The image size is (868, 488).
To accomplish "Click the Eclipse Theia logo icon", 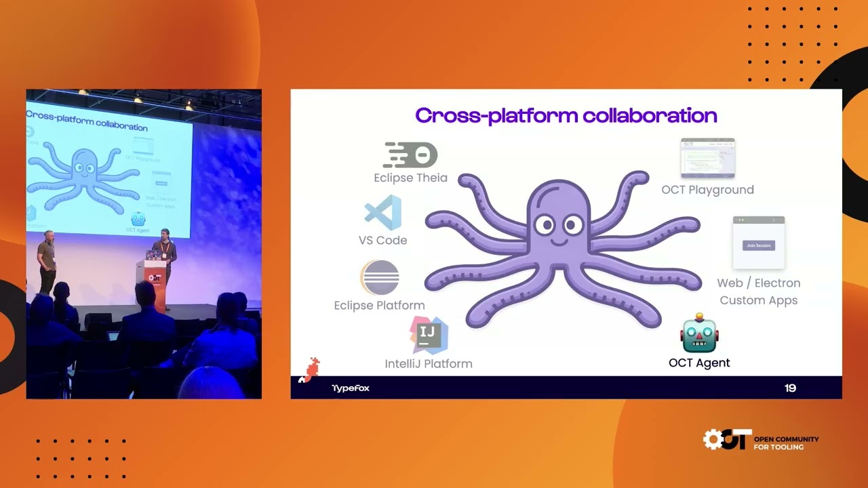I will 410,155.
